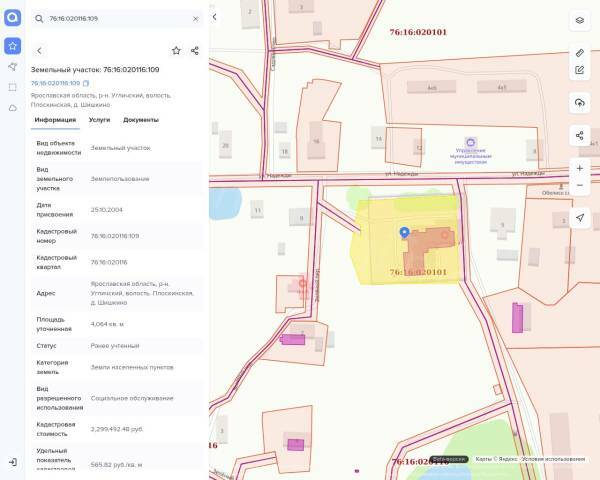Clear the search field
Screen dimensions: 600x480
(x=195, y=18)
